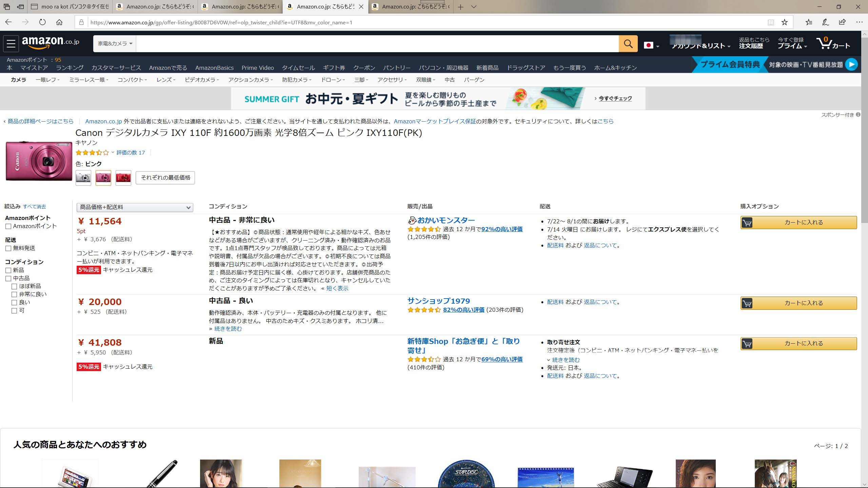Expand 一眼レフ submenu

click(x=47, y=80)
